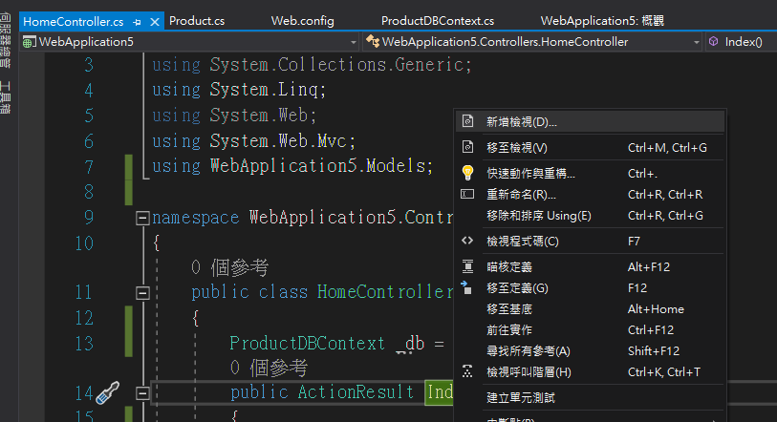Click the screwdriver quick action icon on line 14
The height and width of the screenshot is (422, 777).
[x=107, y=392]
